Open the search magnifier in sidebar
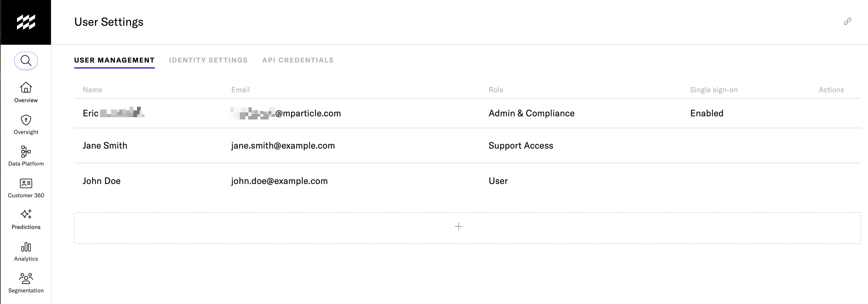This screenshot has width=868, height=304. click(26, 61)
